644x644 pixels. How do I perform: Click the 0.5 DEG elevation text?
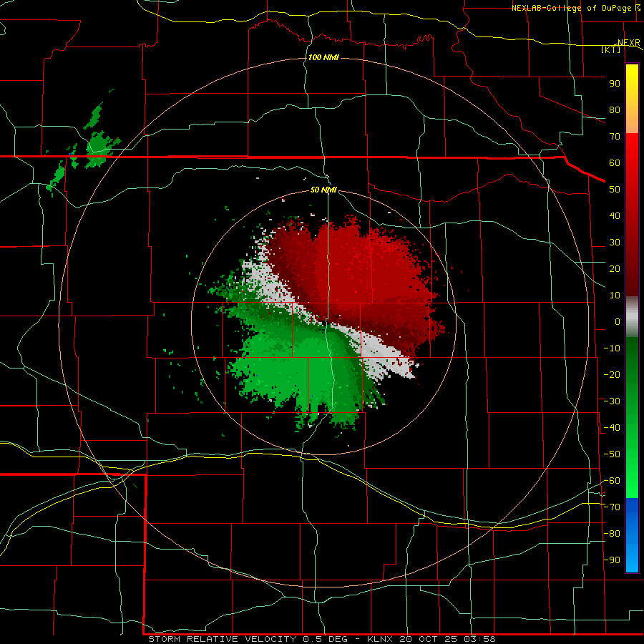coord(326,639)
